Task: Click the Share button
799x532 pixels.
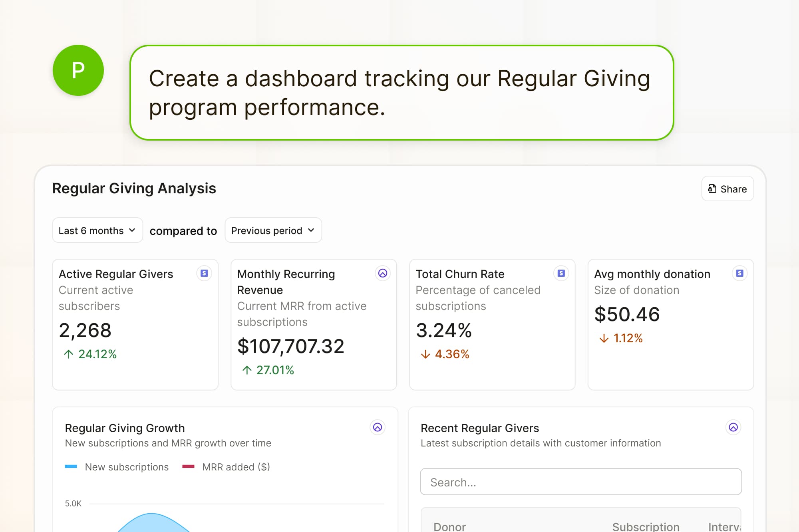Action: (727, 189)
